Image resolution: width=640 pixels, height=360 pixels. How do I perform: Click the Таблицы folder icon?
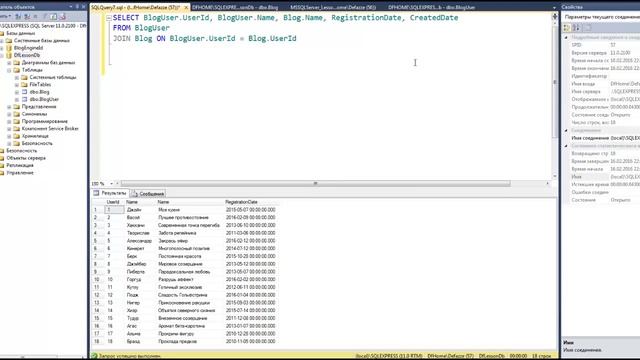tap(16, 70)
